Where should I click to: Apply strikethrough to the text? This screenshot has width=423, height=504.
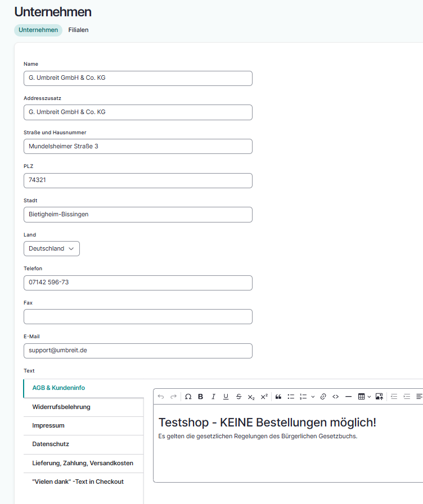point(238,397)
